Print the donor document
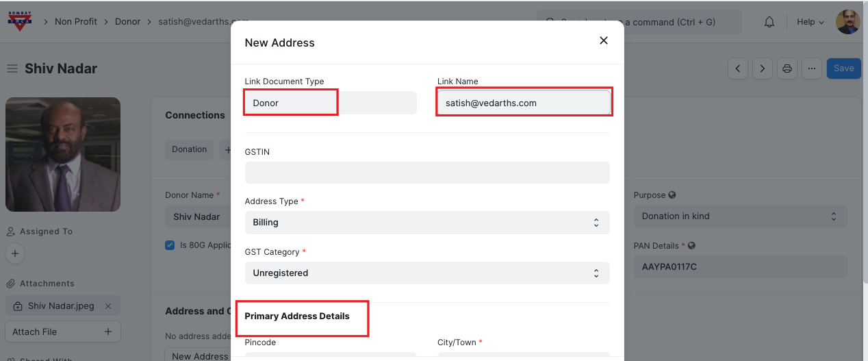This screenshot has height=361, width=868. tap(787, 69)
